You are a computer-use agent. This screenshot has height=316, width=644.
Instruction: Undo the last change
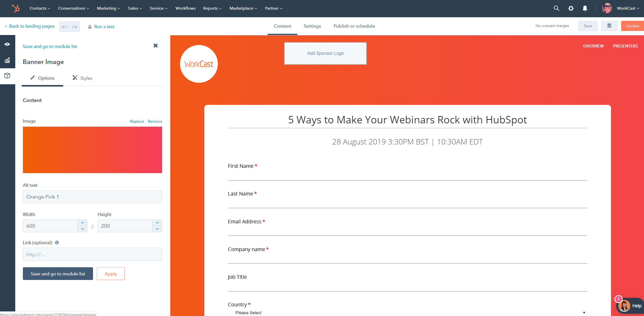65,27
